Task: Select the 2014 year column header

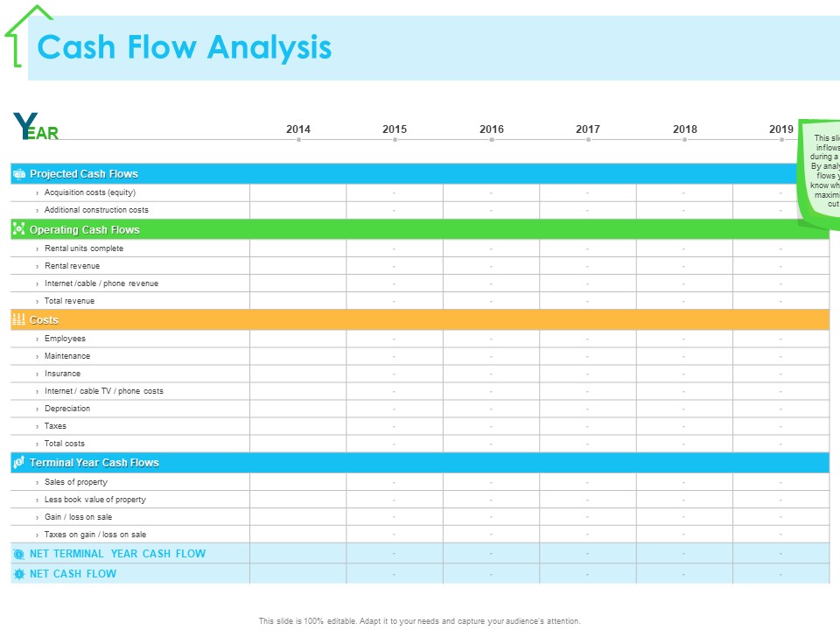Action: (x=298, y=129)
